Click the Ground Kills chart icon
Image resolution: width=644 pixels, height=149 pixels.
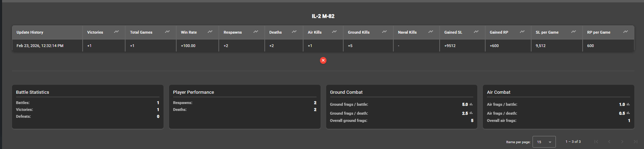[x=384, y=32]
